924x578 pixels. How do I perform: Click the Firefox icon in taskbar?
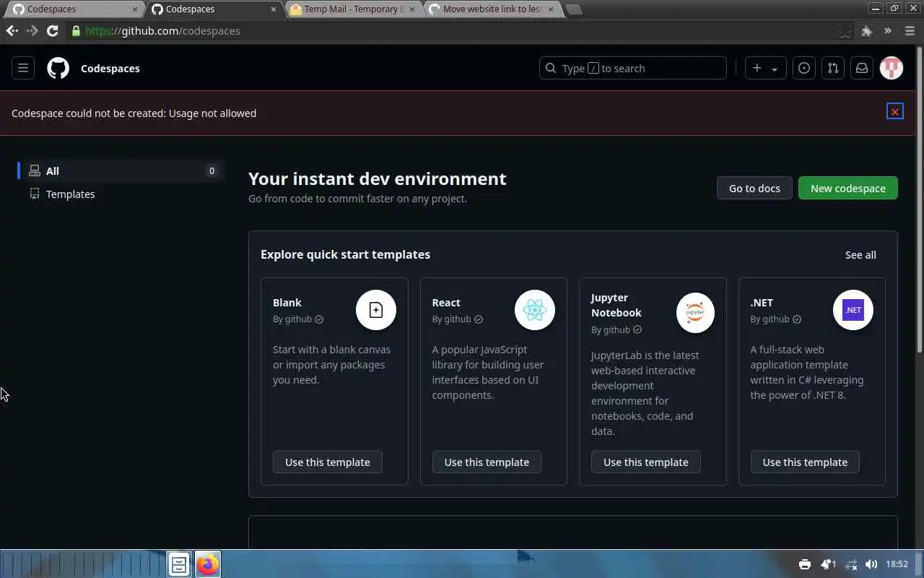click(x=208, y=564)
